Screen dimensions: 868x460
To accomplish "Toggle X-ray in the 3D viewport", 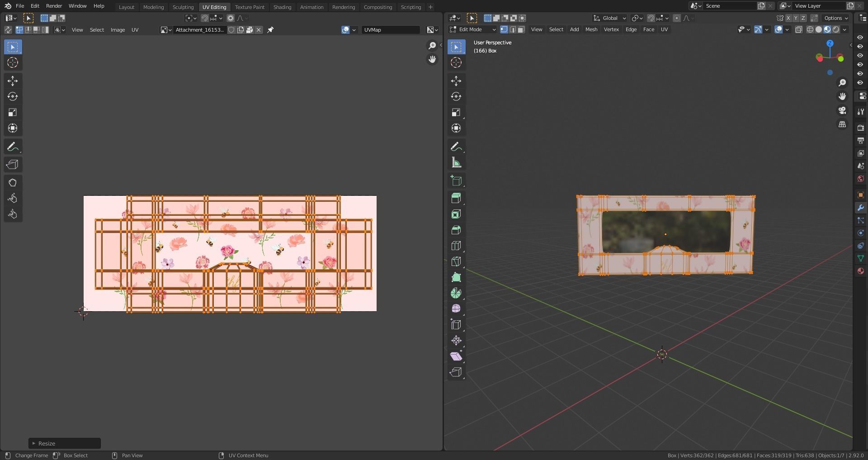I will click(799, 29).
